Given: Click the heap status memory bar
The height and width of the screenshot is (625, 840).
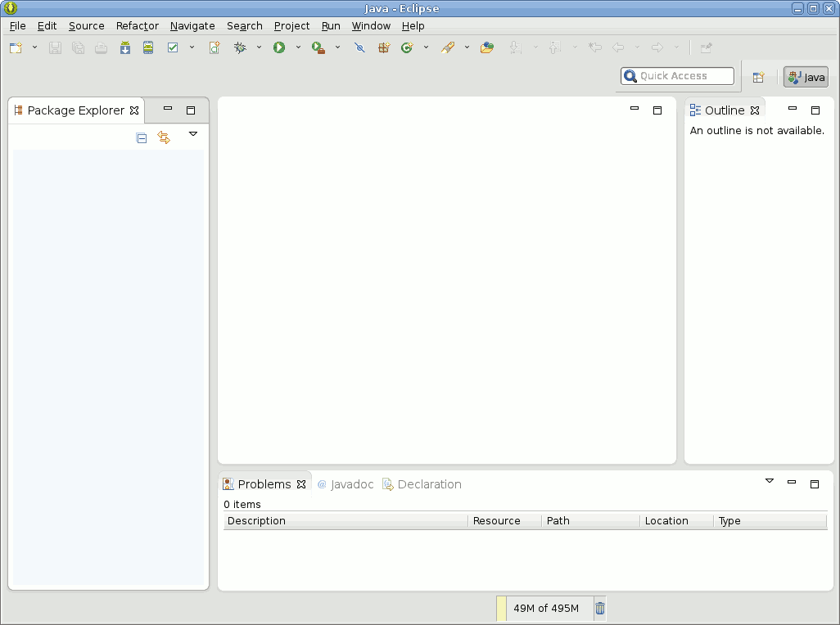Looking at the screenshot, I should click(544, 609).
